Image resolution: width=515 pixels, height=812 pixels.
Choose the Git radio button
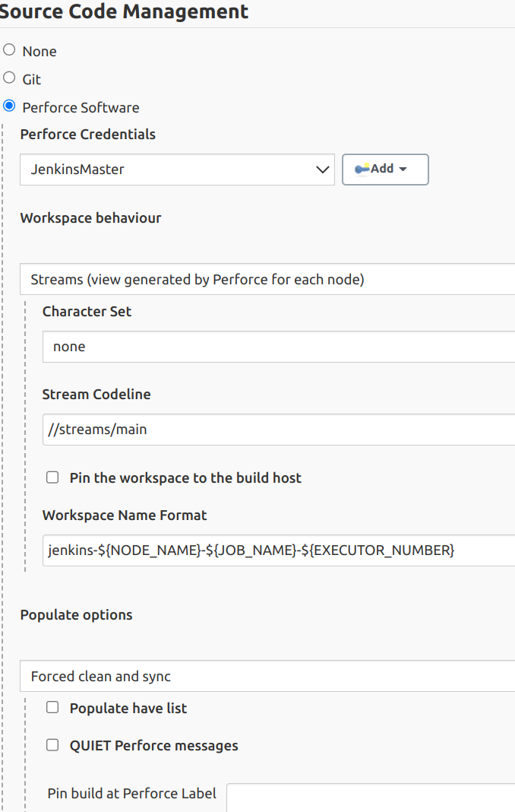click(9, 78)
